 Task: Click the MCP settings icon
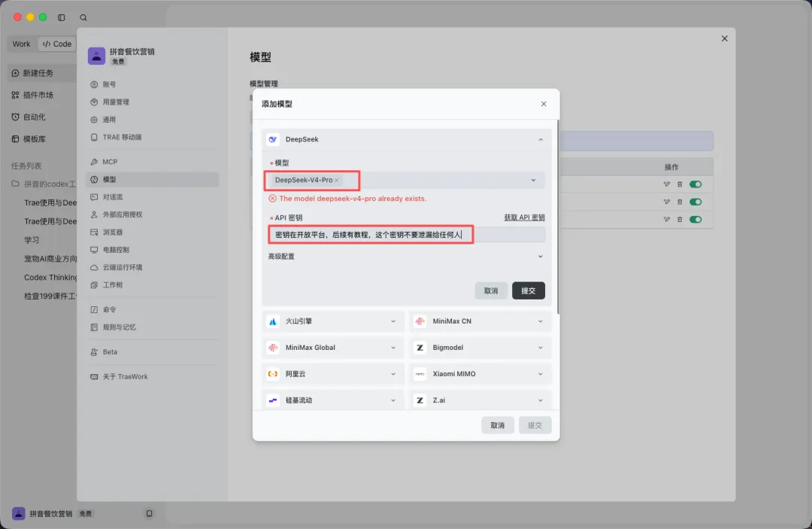(x=94, y=162)
